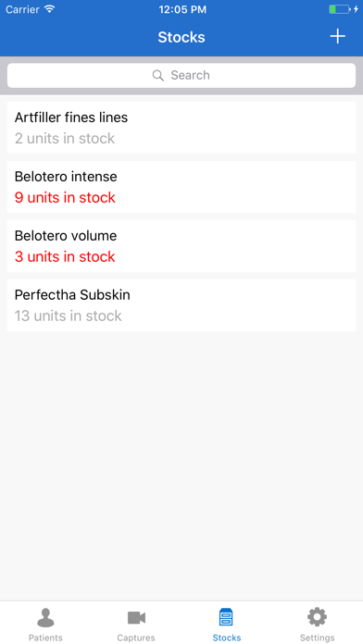This screenshot has width=363, height=644.
Task: Tap red '9 units in stock' text
Action: coord(65,198)
